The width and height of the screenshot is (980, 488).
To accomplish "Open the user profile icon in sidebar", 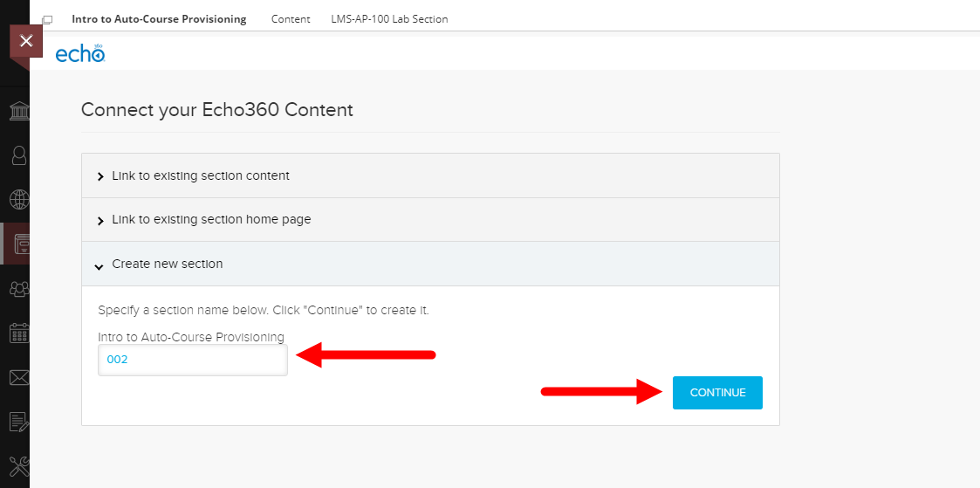I will pos(19,155).
